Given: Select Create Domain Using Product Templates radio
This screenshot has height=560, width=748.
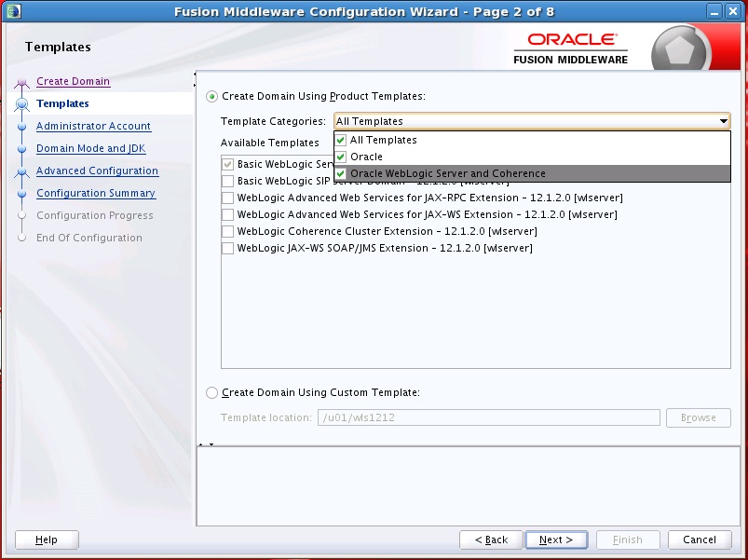Looking at the screenshot, I should click(x=211, y=97).
